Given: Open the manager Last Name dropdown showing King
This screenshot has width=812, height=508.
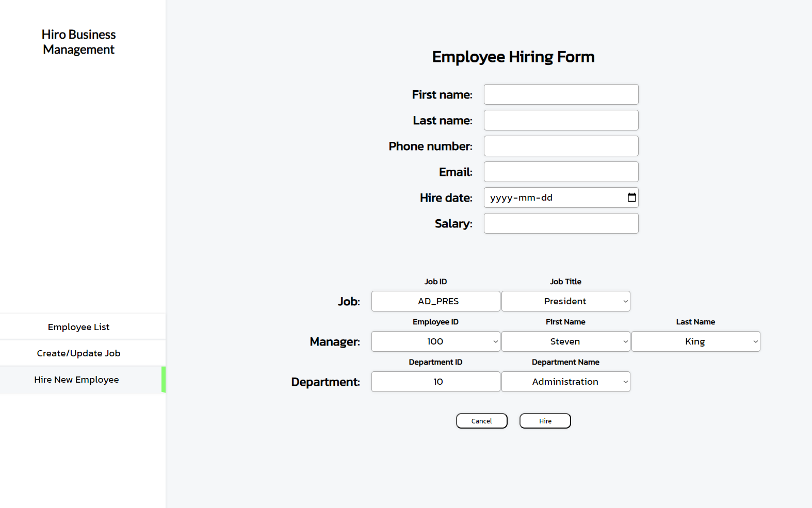Looking at the screenshot, I should (695, 341).
